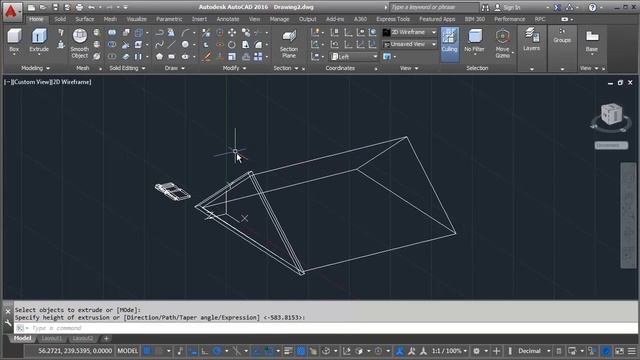640x360 pixels.
Task: Toggle the transparency button in status bar
Action: tap(300, 351)
